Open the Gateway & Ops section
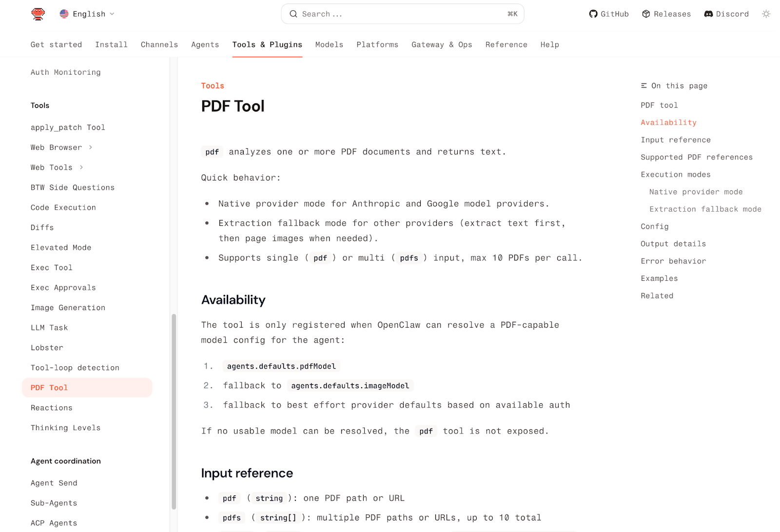The width and height of the screenshot is (780, 532). pyautogui.click(x=442, y=44)
